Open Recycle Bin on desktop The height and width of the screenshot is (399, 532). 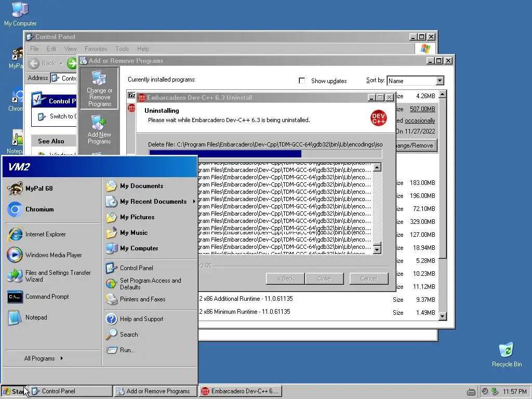(507, 354)
